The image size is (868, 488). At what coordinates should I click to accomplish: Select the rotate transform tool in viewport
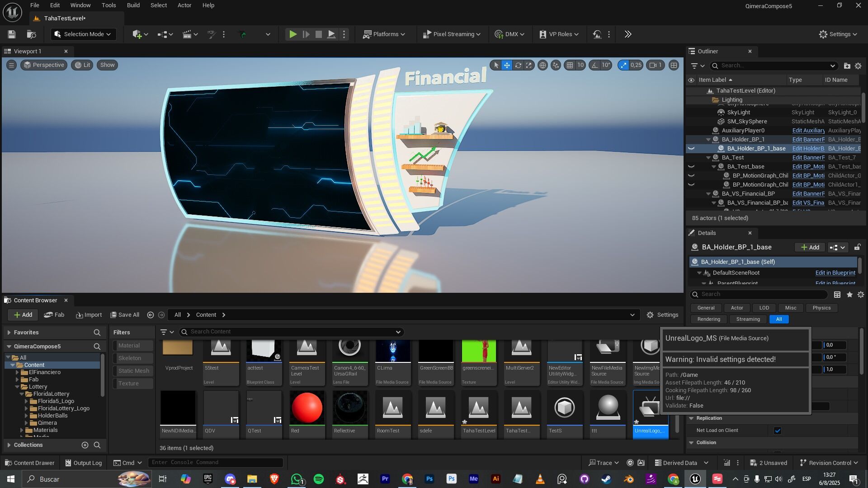pos(518,65)
